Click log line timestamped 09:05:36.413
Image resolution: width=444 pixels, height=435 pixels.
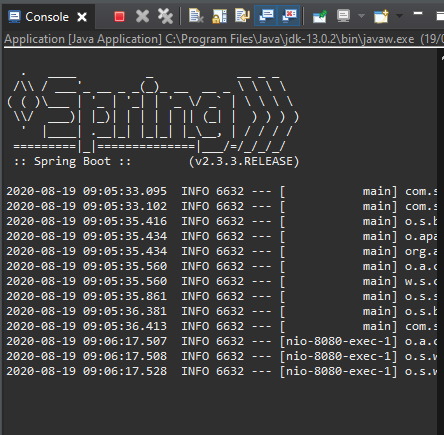[222, 326]
